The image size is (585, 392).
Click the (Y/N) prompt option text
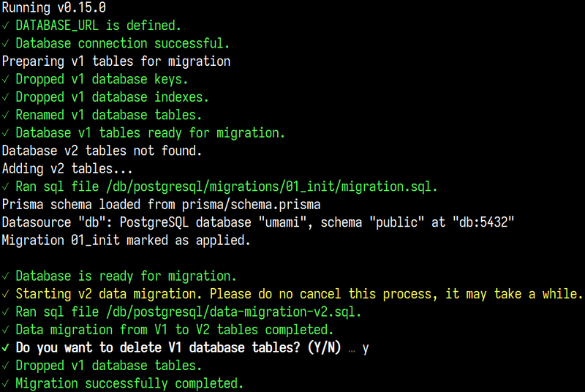coord(324,347)
